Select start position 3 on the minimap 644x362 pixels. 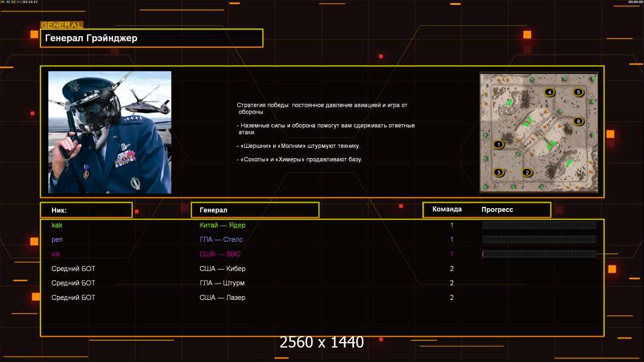(498, 172)
